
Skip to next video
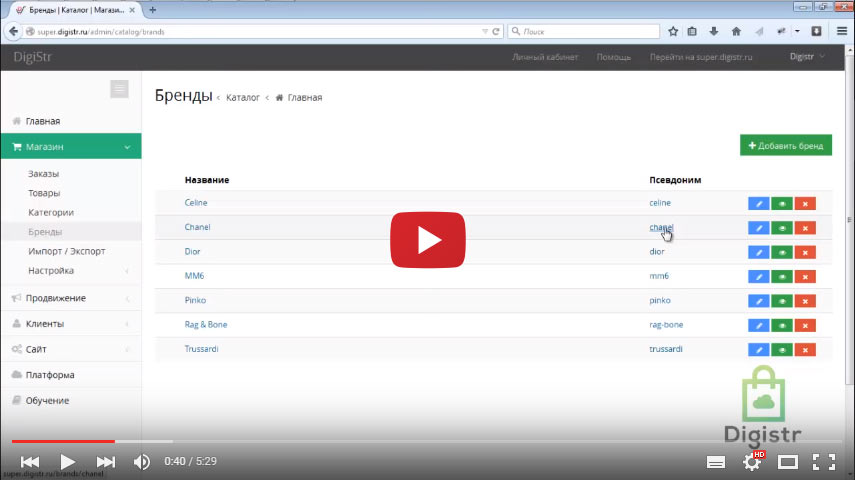(x=105, y=462)
